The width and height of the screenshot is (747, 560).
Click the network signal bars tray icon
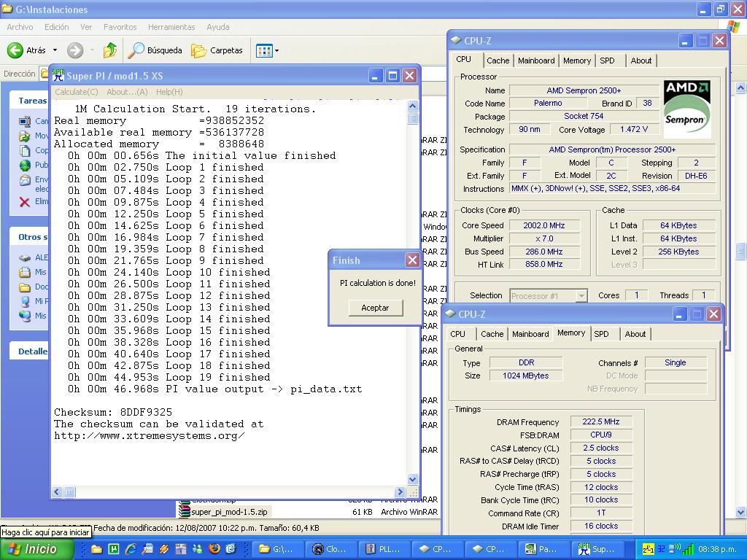[x=687, y=550]
